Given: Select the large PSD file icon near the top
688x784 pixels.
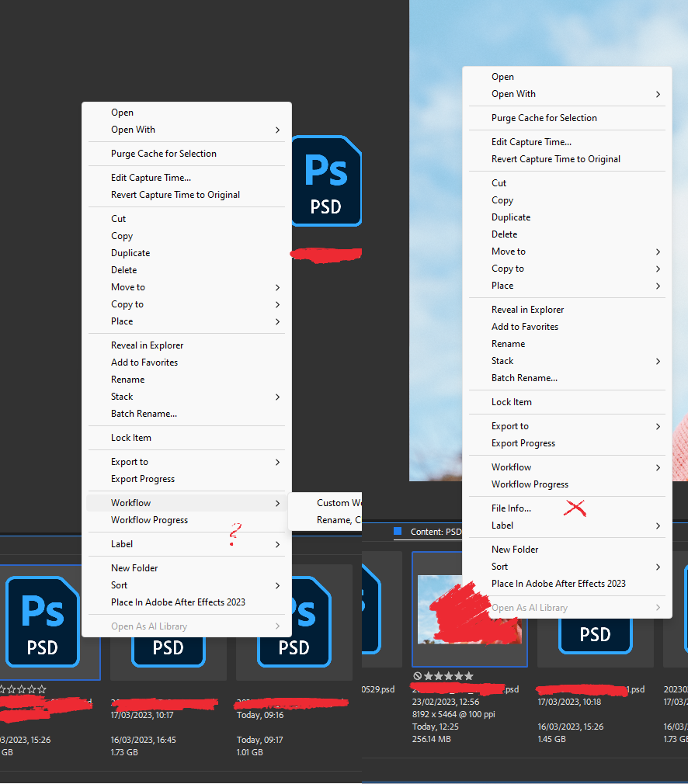Looking at the screenshot, I should [325, 180].
